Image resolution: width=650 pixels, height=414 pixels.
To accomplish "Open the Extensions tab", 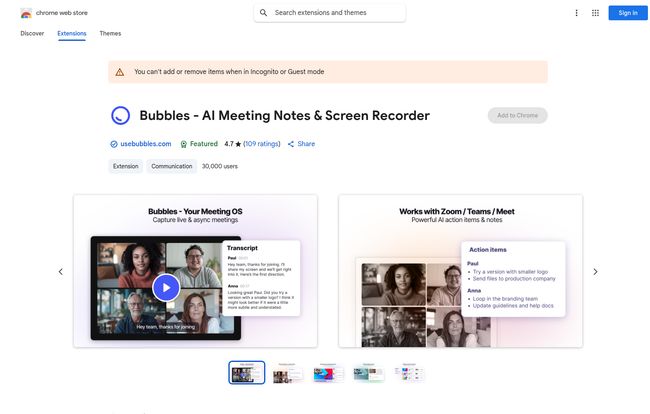I will 72,34.
